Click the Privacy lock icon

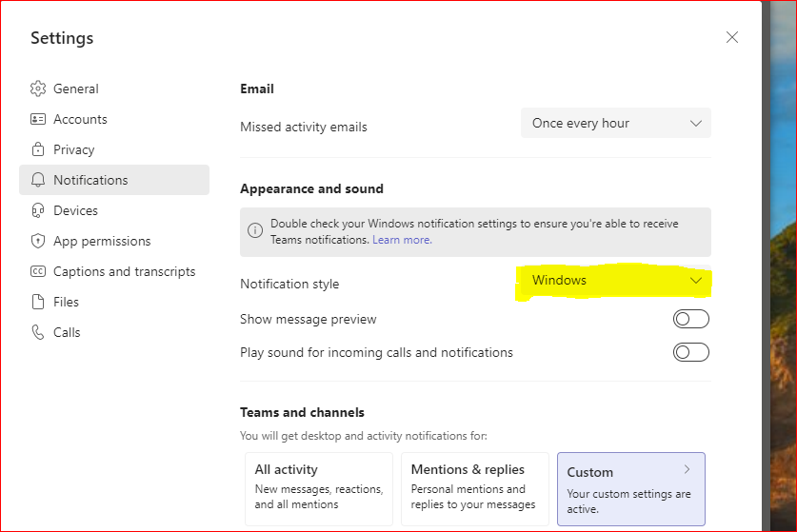click(x=38, y=149)
